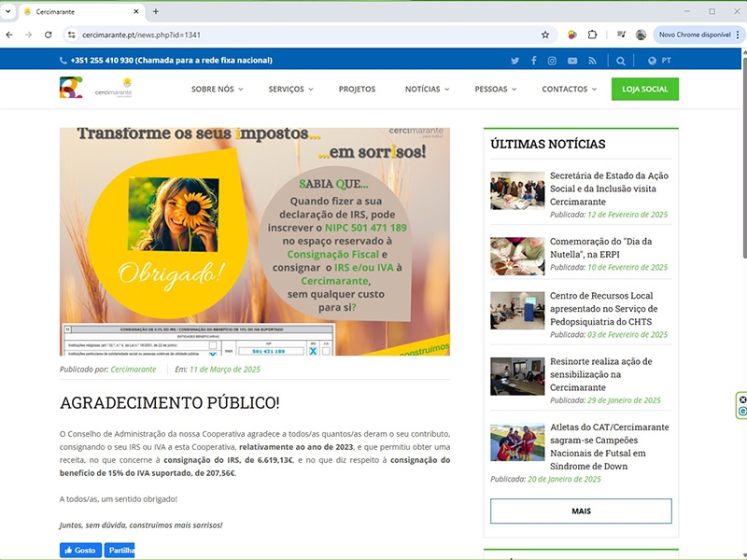Expand the Pessoas menu
Screen dimensions: 747x560
tap(496, 89)
